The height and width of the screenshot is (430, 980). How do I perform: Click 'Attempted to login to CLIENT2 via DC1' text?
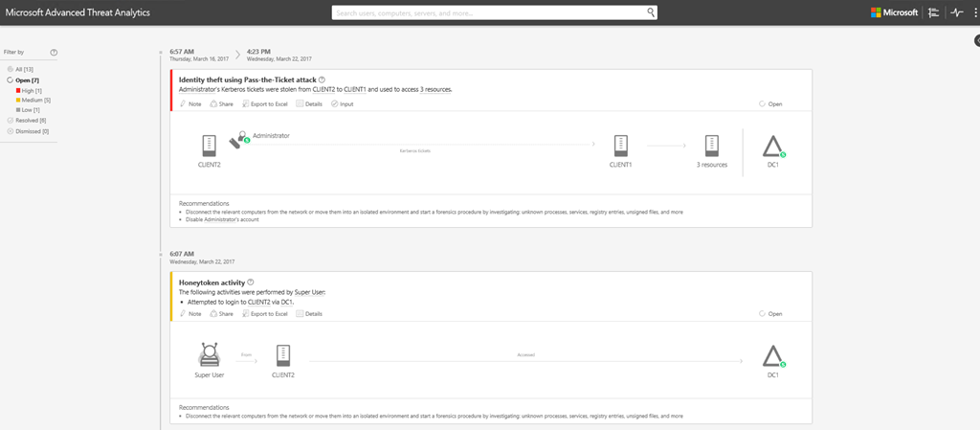click(x=240, y=302)
